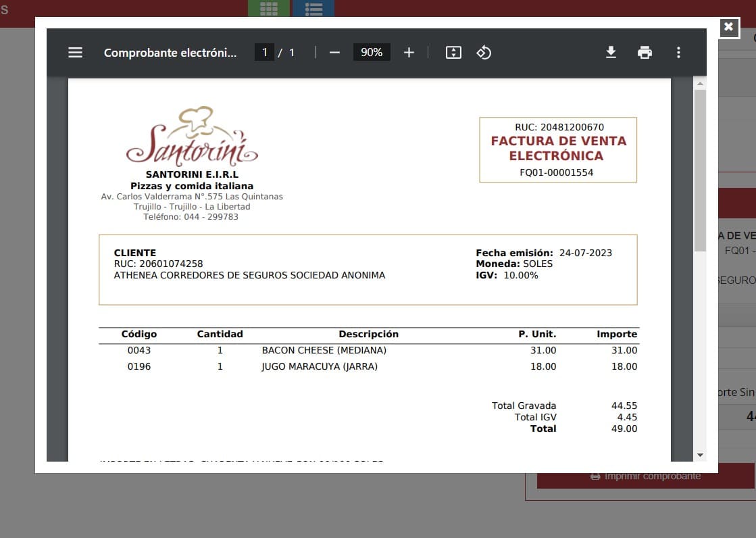Print the PDF using the printer icon
This screenshot has width=756, height=538.
(x=645, y=53)
